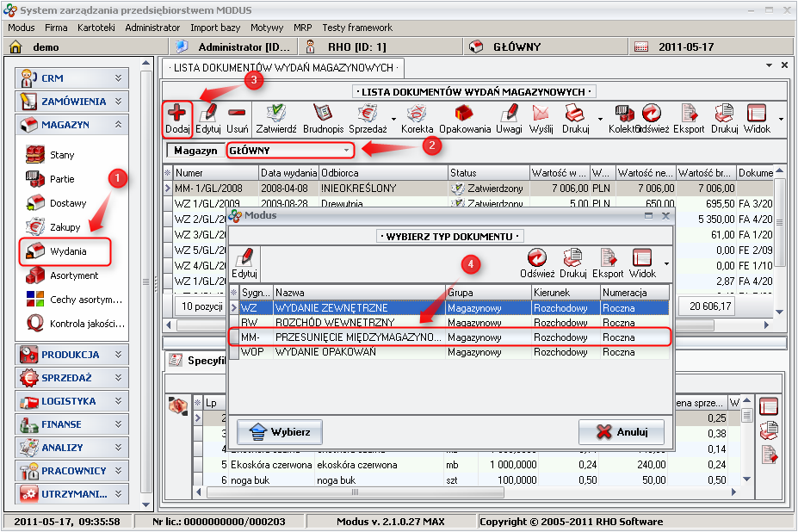Click the Anuluj cancel button
The image size is (798, 532).
pyautogui.click(x=620, y=432)
